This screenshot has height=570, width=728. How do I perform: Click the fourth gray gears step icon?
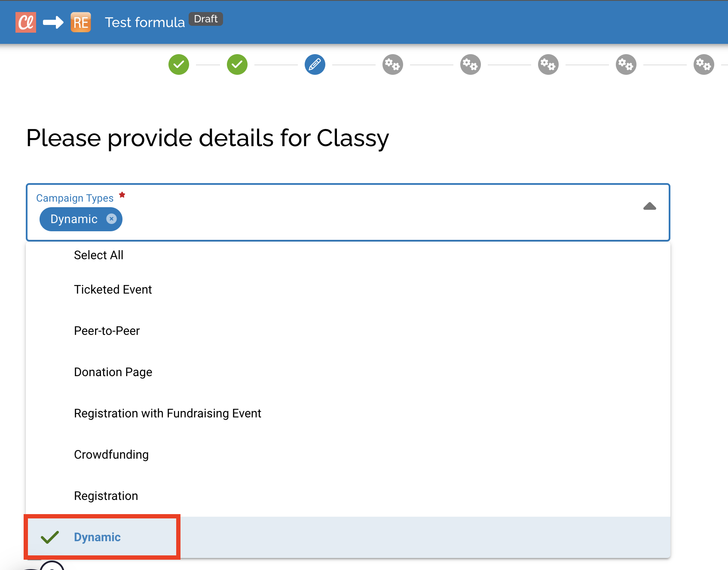[x=626, y=65]
